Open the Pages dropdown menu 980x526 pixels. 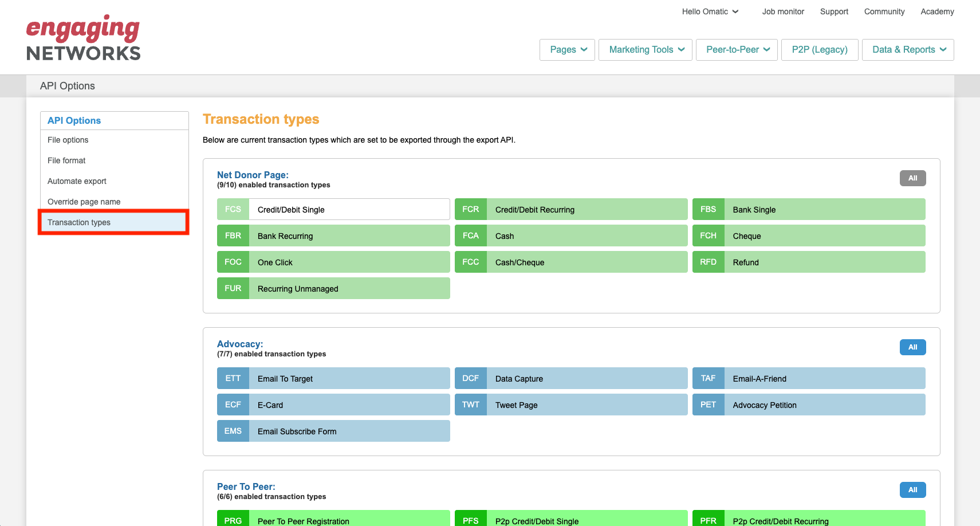(567, 50)
